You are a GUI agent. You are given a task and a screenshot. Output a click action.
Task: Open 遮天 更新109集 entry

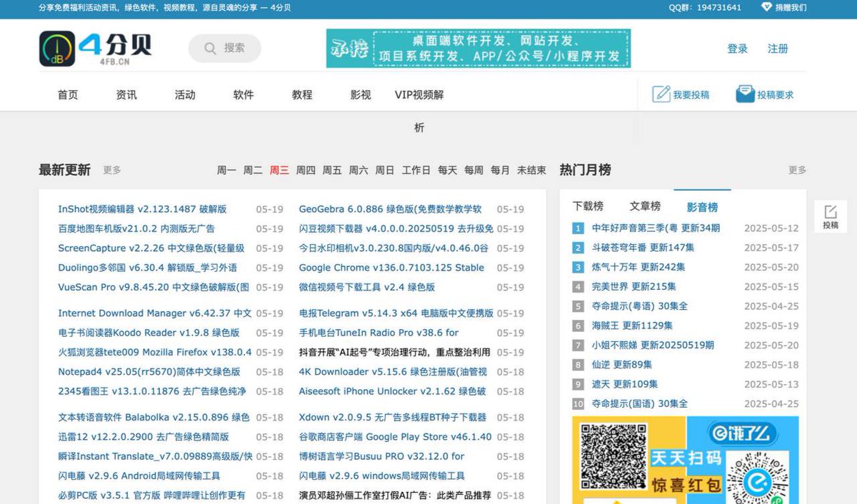625,384
